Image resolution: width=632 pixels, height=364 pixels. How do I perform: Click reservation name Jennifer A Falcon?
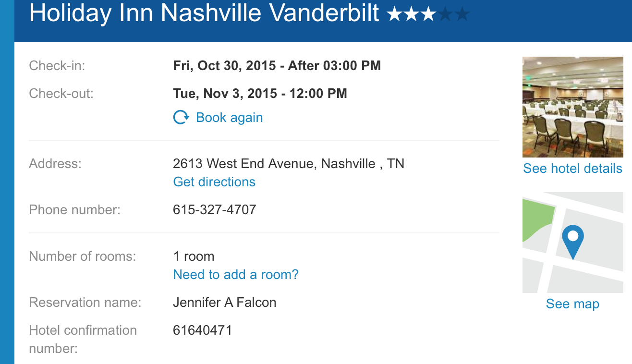225,303
